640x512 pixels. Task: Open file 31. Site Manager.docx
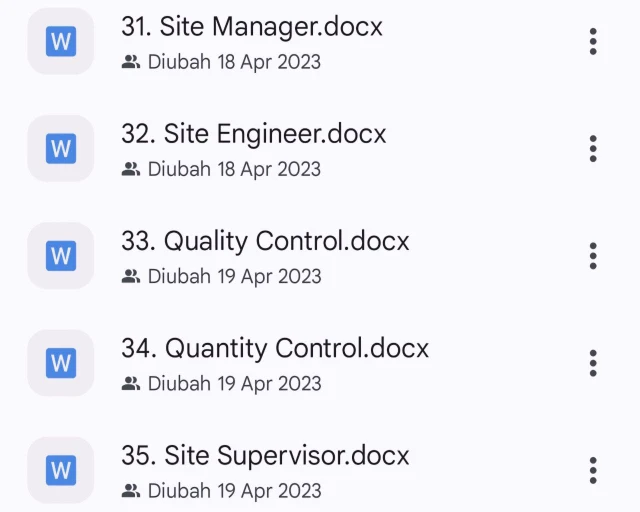point(251,27)
